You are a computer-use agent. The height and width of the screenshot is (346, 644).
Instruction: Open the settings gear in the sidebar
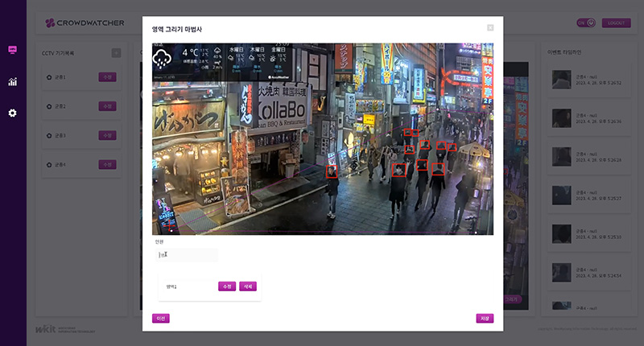tap(13, 113)
